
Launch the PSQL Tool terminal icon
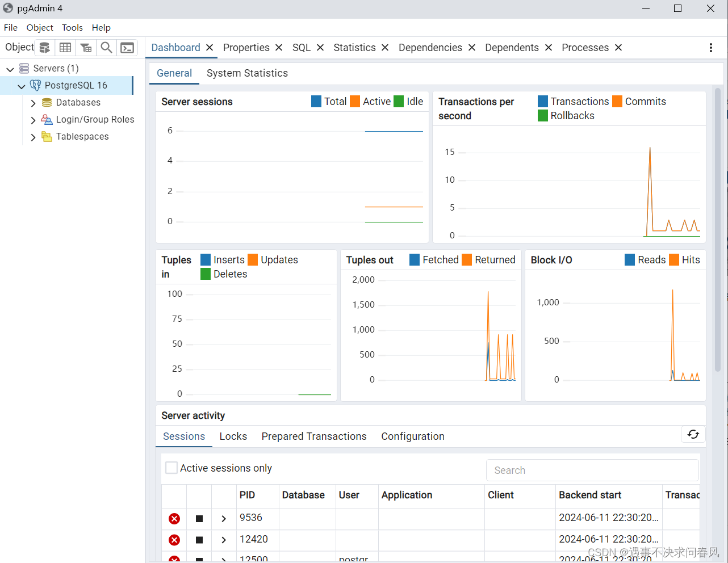pos(127,48)
